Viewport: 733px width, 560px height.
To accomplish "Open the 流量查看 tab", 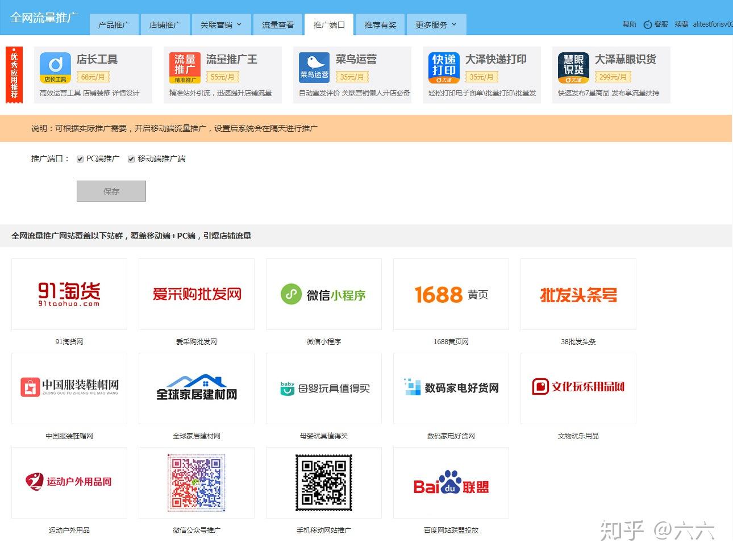I will pos(278,24).
